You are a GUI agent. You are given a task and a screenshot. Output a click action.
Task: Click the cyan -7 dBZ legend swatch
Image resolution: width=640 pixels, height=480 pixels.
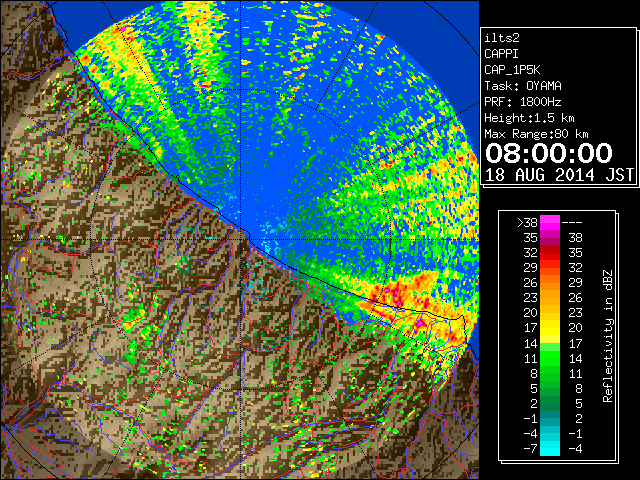(550, 448)
